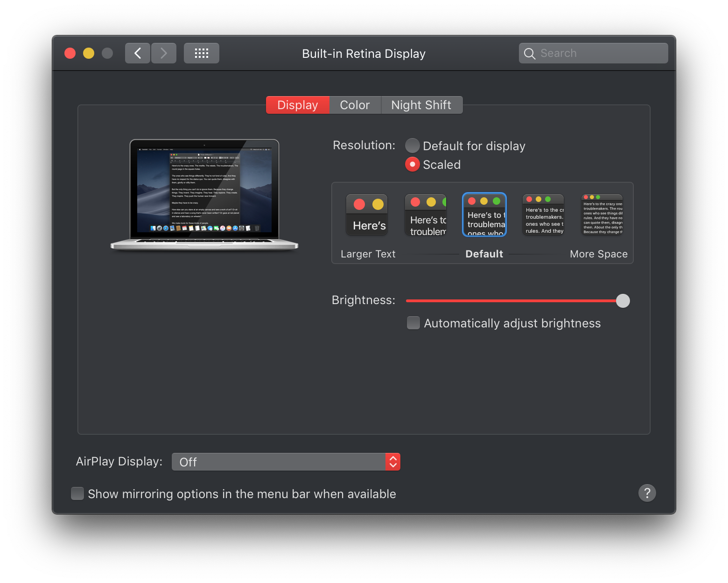Select the More Space resolution option
Screen dimensions: 728x583
[602, 215]
